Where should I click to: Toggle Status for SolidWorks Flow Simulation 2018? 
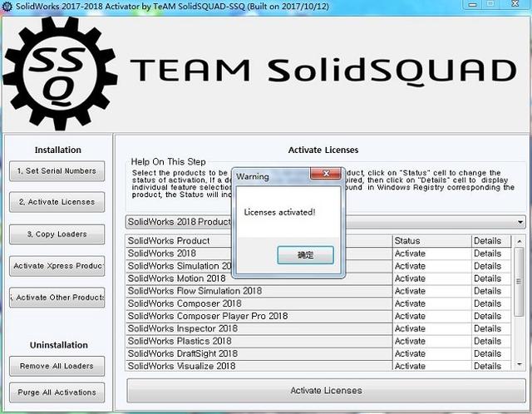pos(432,291)
